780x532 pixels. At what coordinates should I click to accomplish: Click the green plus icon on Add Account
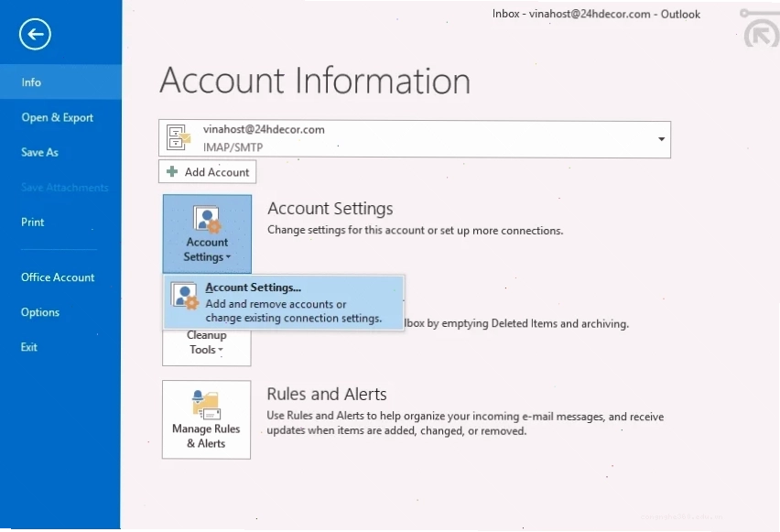[172, 172]
